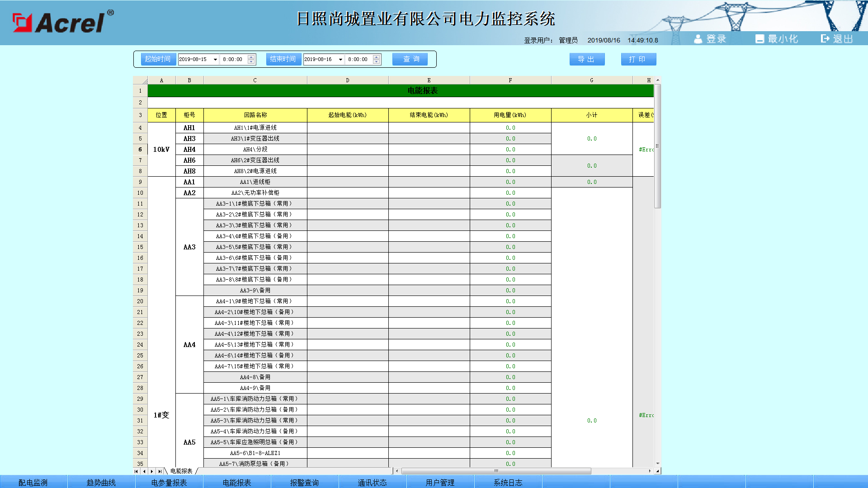Click the 打印 print button

(638, 59)
